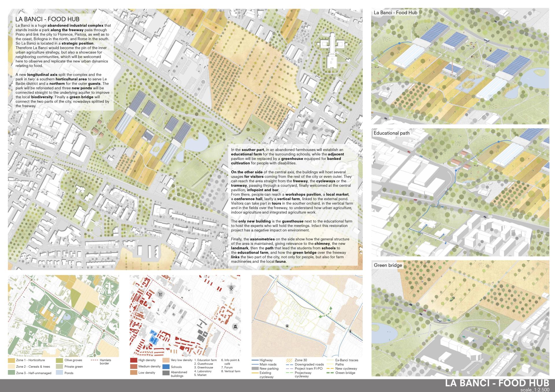The image size is (555, 392).
Task: Click the New parking gray legend swatch
Action: [255, 369]
